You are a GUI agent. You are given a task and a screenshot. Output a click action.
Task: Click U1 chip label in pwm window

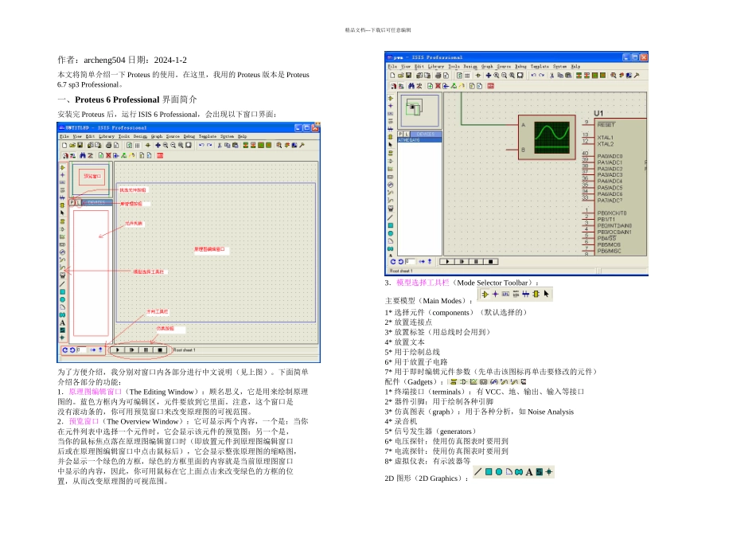click(598, 113)
